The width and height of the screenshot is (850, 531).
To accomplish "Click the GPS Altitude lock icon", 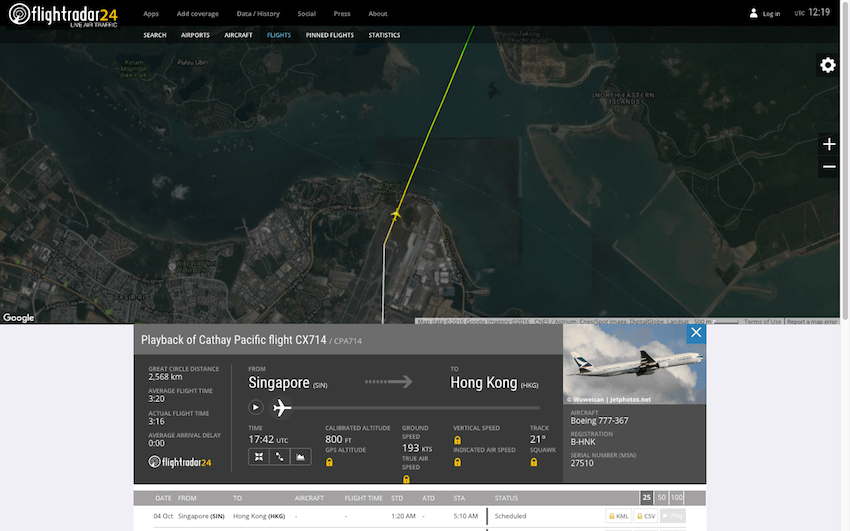I will (329, 462).
